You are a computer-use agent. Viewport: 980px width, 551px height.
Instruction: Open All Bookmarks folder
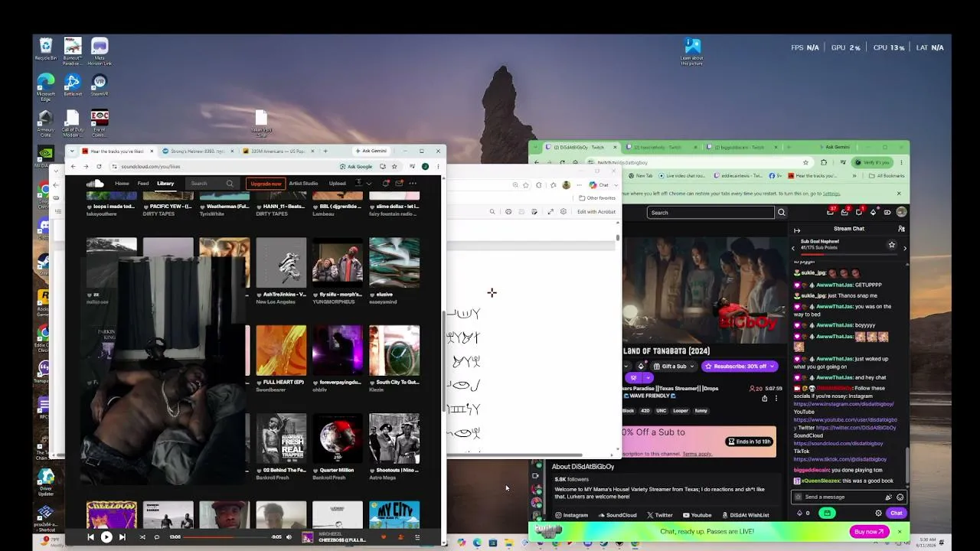point(887,175)
